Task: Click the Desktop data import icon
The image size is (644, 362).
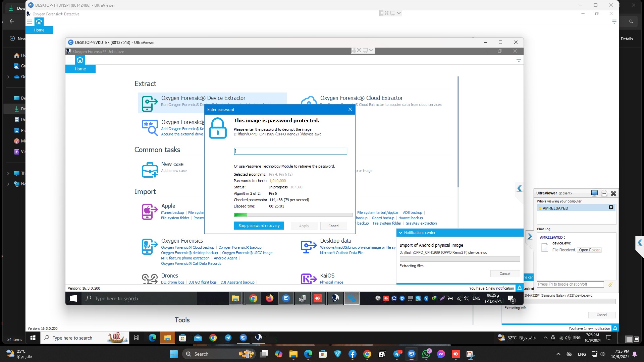Action: point(308,247)
